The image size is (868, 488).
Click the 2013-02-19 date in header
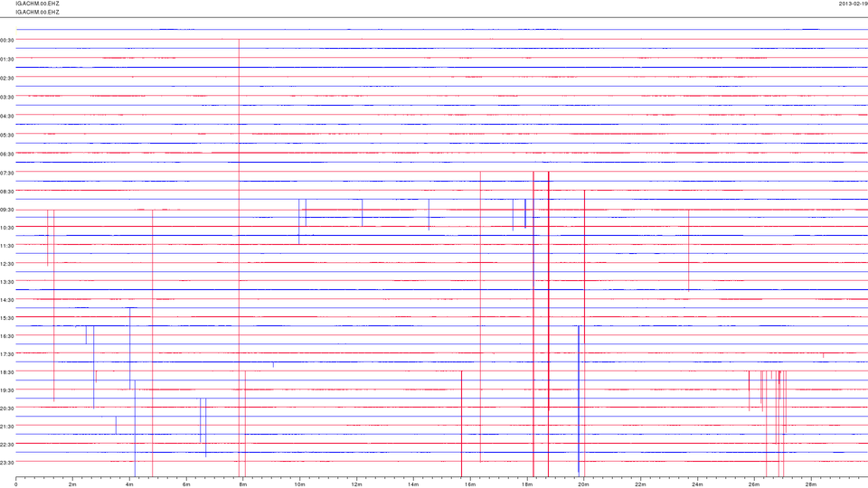click(x=854, y=4)
